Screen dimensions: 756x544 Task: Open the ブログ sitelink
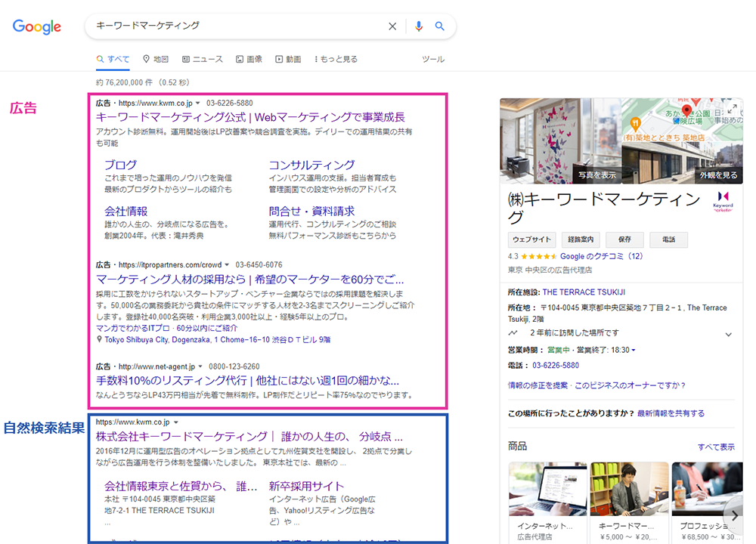(120, 165)
